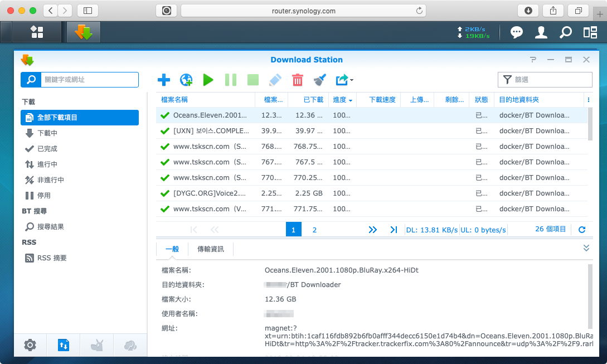The width and height of the screenshot is (607, 364).
Task: Open user account options icon
Action: coord(541,32)
